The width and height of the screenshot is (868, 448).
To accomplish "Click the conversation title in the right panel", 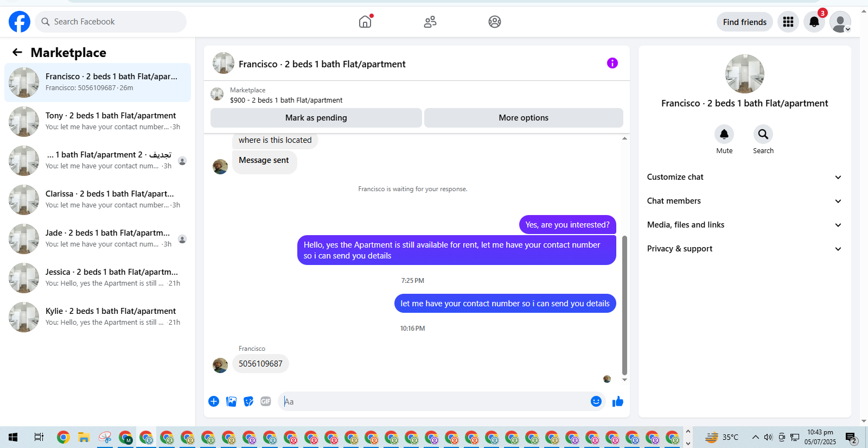I will [x=745, y=103].
